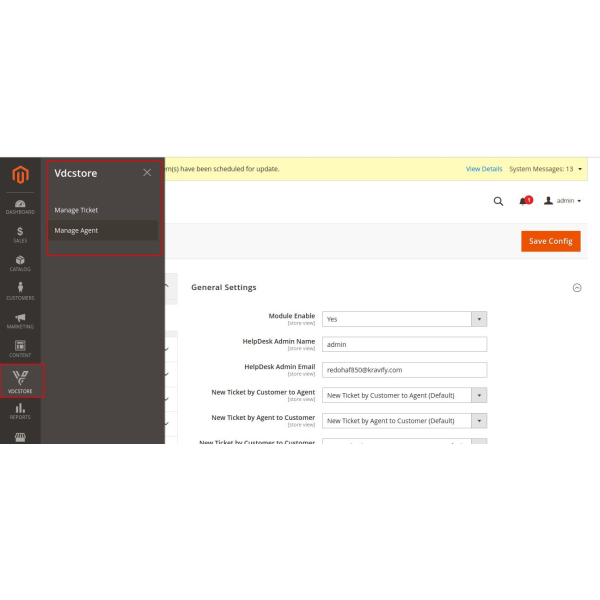Open the Catalog sidebar icon
Image resolution: width=600 pixels, height=600 pixels.
click(x=20, y=263)
